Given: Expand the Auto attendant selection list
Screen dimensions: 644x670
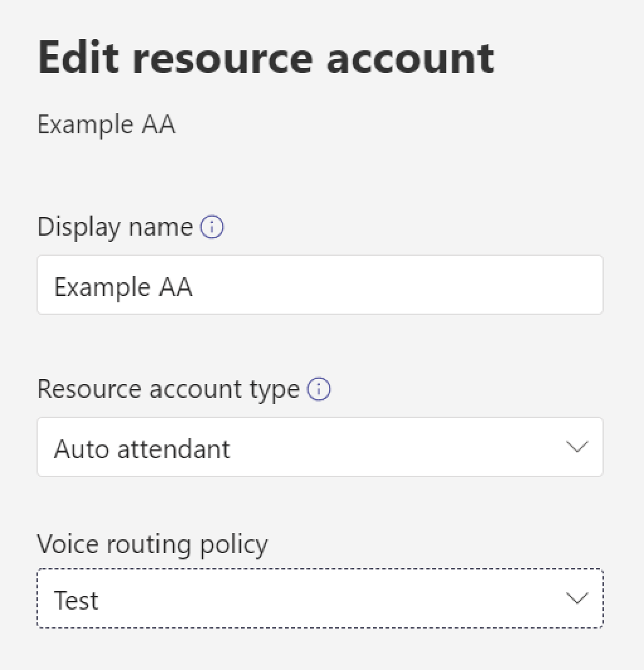Looking at the screenshot, I should (320, 447).
